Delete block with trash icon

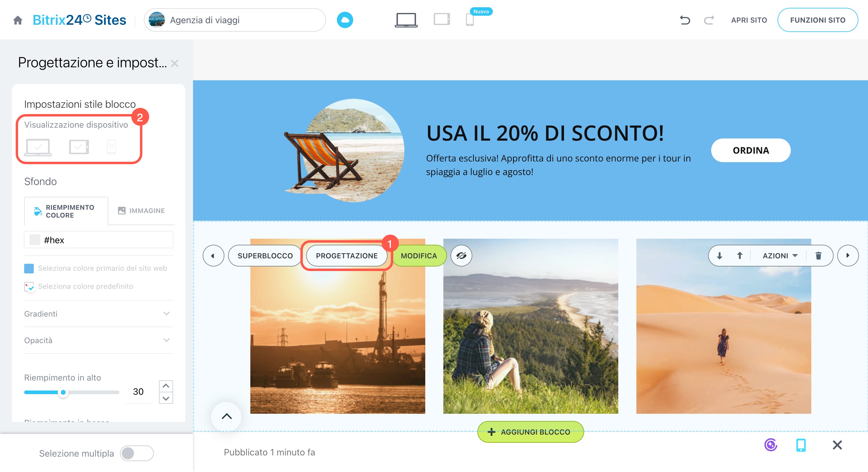[818, 256]
